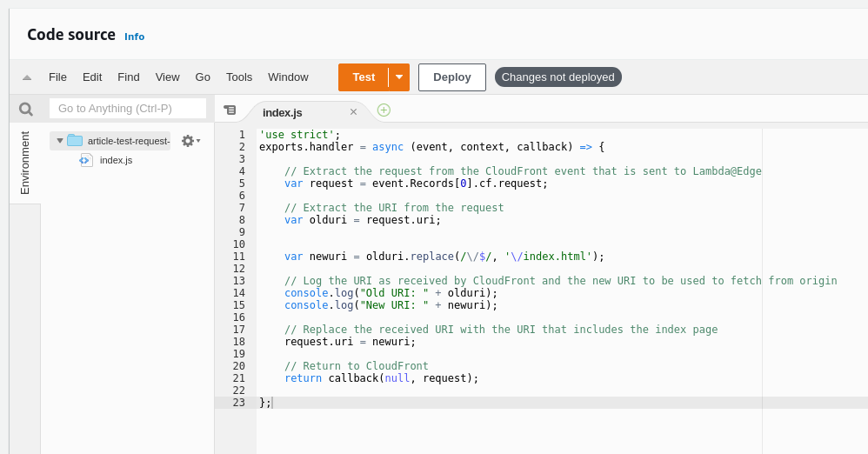
Task: Click the index.js file icon in tree
Action: [86, 161]
